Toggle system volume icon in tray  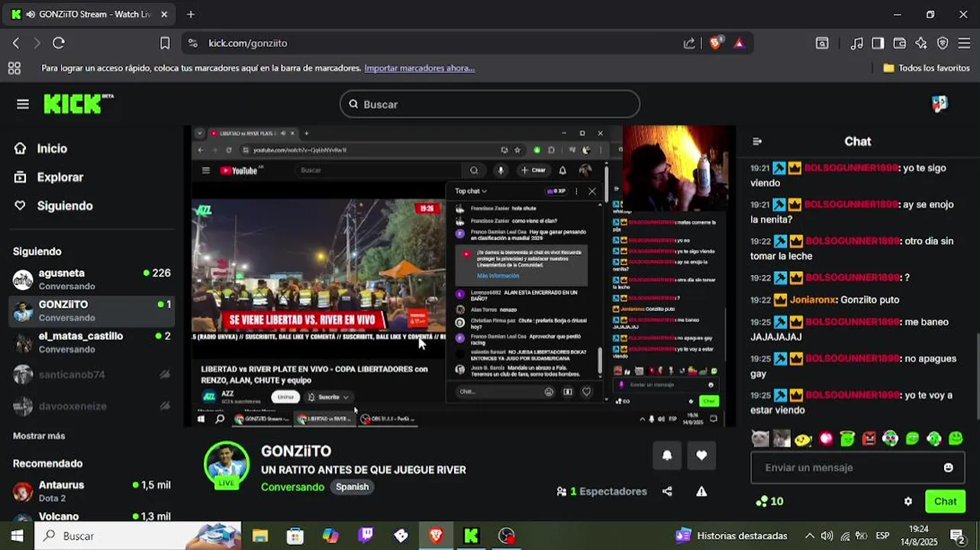[827, 535]
